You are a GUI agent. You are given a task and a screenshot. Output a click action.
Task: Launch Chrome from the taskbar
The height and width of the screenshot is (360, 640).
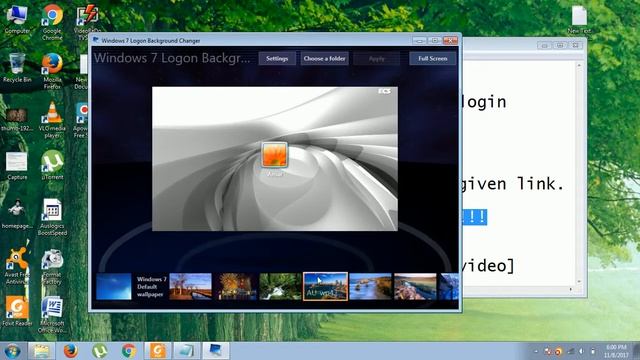click(x=129, y=351)
